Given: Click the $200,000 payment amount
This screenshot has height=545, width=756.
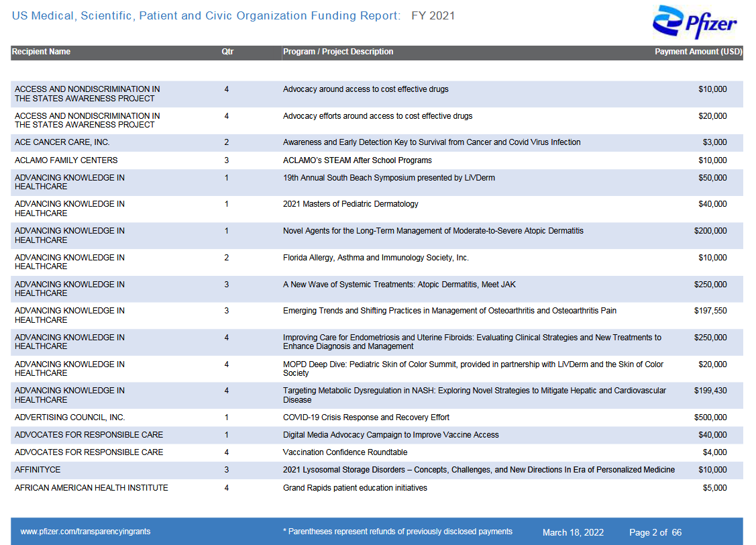Looking at the screenshot, I should click(x=710, y=231).
